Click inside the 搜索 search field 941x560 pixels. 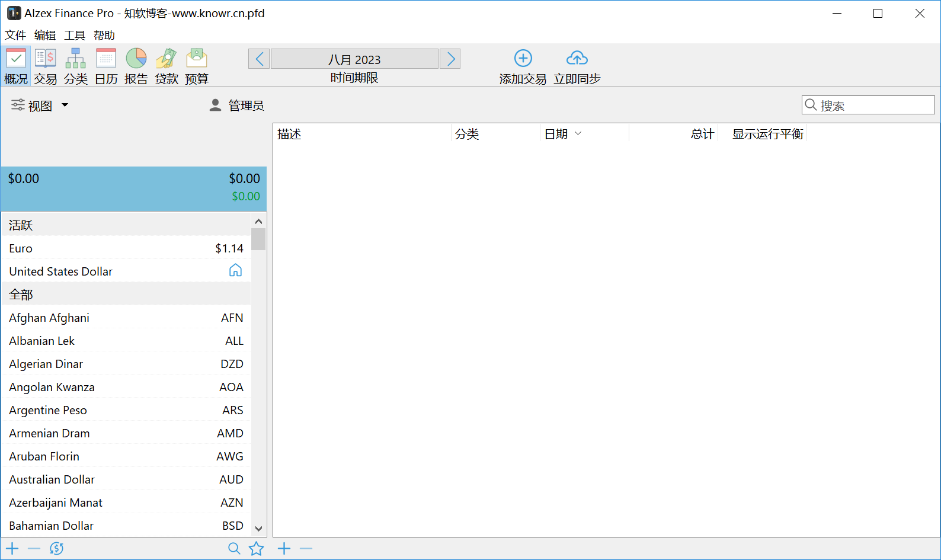coord(868,105)
